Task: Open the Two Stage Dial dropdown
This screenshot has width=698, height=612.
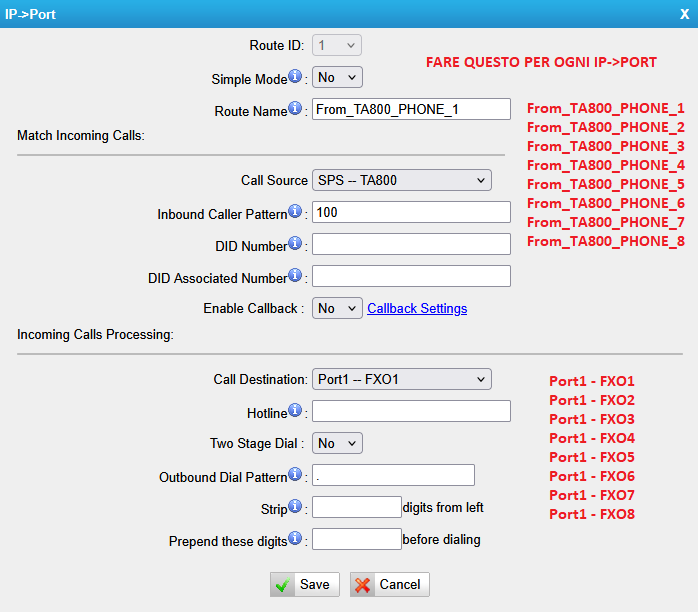Action: click(337, 442)
